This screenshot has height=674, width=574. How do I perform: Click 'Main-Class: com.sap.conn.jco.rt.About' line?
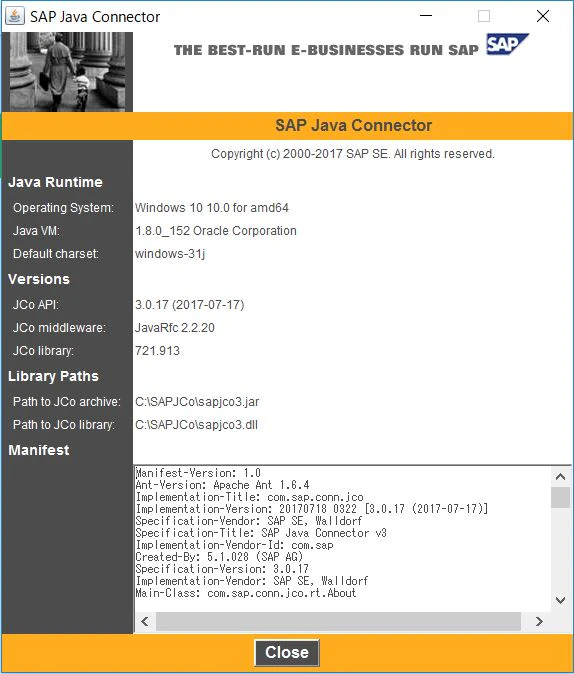click(x=246, y=593)
